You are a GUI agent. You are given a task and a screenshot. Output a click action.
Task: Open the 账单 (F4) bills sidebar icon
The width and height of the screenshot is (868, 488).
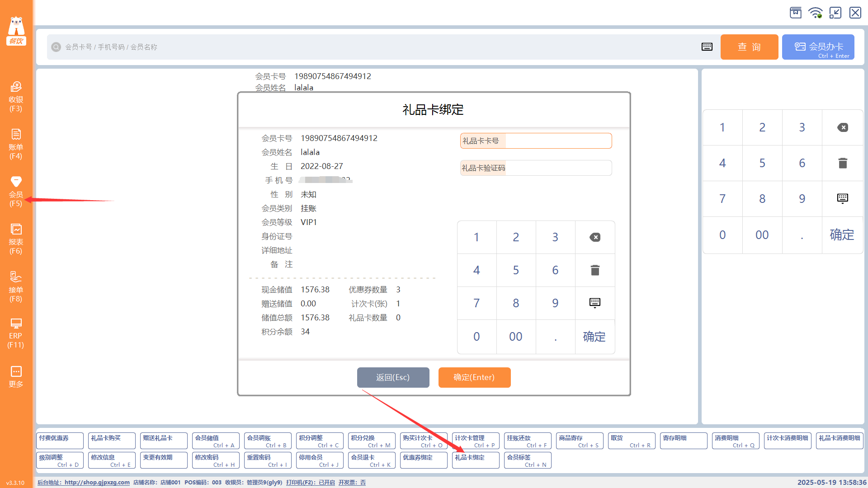tap(16, 144)
